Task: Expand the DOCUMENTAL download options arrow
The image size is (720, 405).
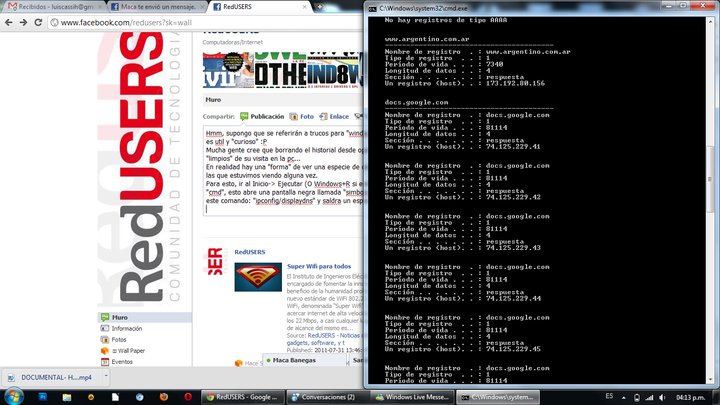Action: (106, 377)
